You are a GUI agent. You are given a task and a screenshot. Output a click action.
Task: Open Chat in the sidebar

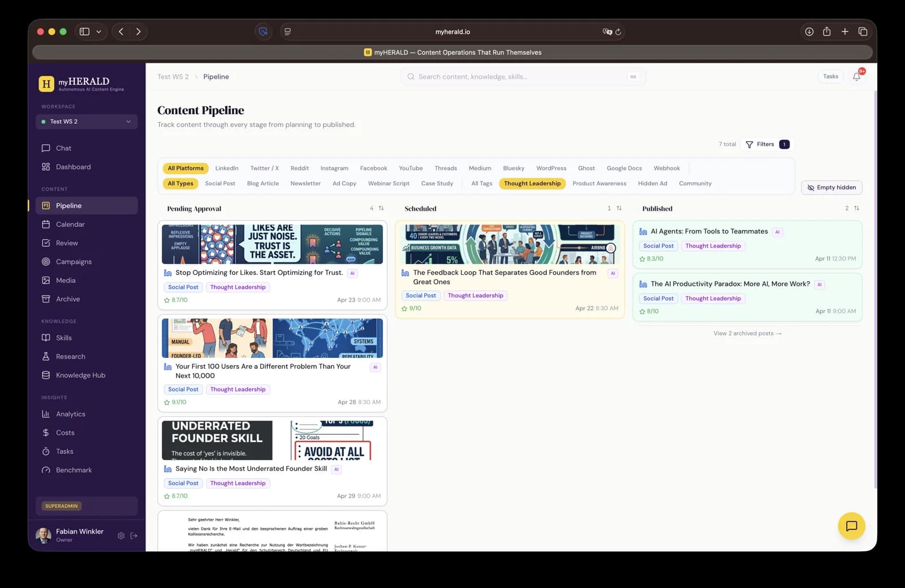click(86, 148)
